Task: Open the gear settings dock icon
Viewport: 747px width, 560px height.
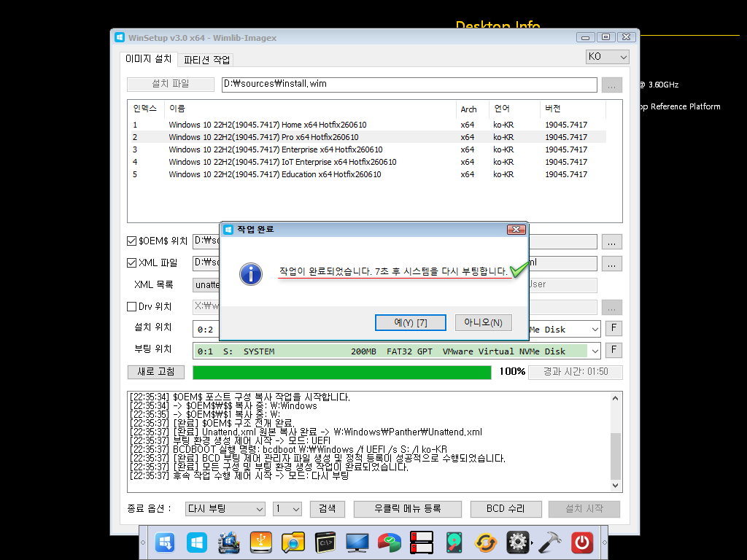Action: click(x=518, y=542)
